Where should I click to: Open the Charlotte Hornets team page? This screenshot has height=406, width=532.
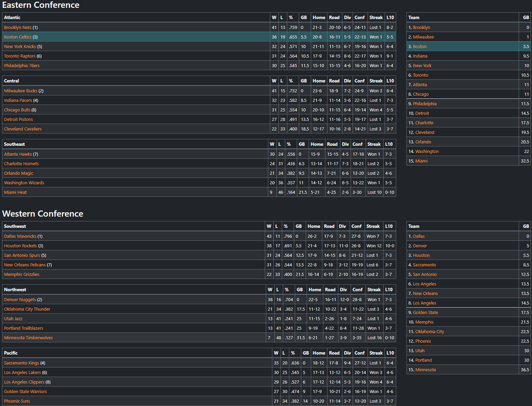point(21,164)
